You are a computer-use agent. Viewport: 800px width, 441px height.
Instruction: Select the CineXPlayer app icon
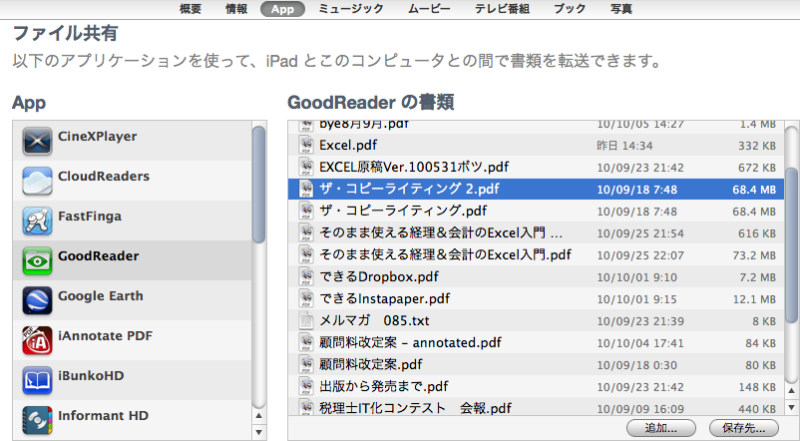(x=37, y=141)
